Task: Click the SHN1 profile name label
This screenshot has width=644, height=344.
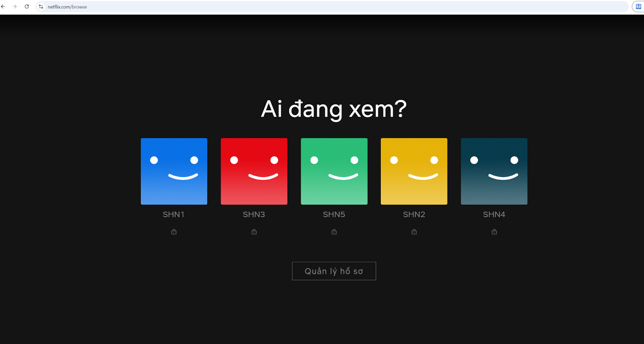Action: [173, 214]
